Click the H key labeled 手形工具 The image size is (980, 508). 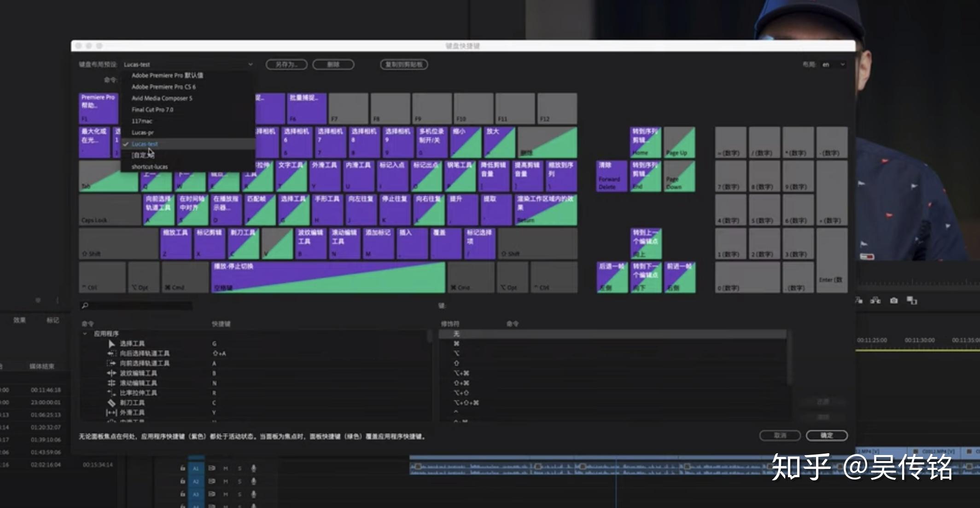[327, 210]
